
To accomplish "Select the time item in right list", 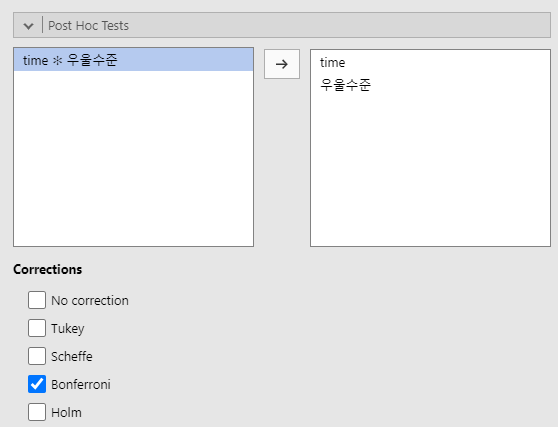I will (332, 63).
